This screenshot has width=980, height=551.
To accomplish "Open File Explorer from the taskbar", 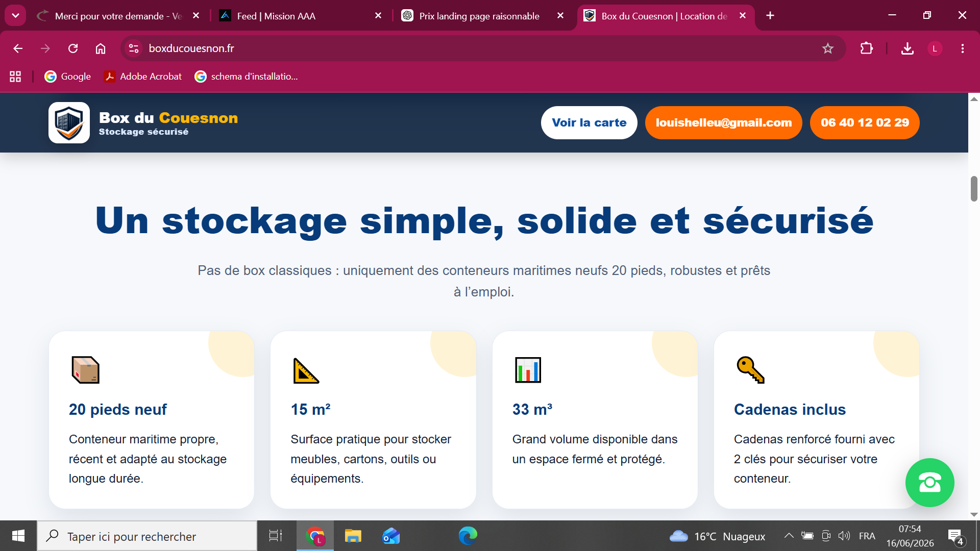I will 353,536.
